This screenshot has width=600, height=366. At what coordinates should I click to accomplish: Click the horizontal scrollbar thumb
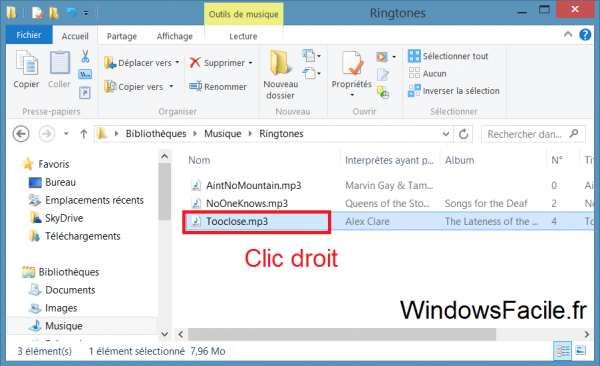pyautogui.click(x=342, y=334)
